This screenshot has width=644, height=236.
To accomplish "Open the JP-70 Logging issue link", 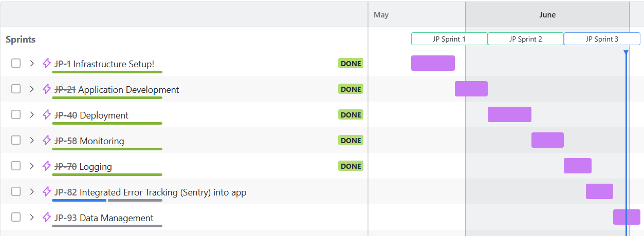I will coord(66,167).
